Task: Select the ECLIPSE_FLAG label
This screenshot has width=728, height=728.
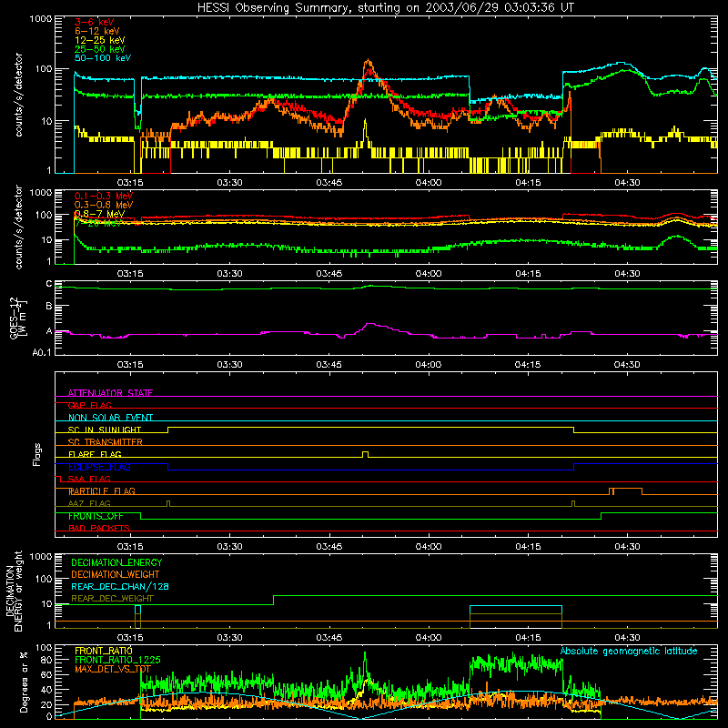Action: tap(99, 467)
